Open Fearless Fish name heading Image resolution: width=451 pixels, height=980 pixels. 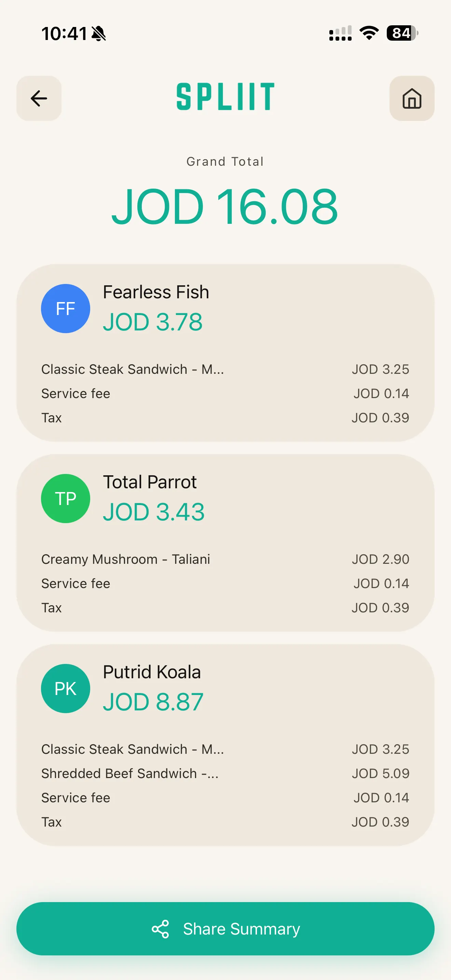point(156,292)
